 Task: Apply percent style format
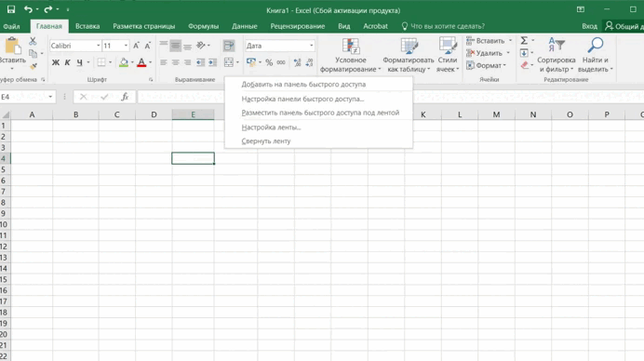[269, 62]
